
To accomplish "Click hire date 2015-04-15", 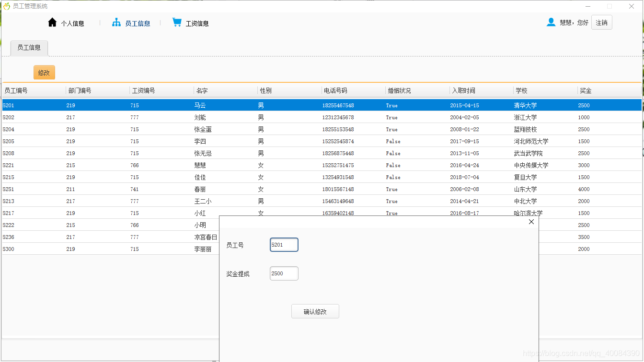I will click(x=464, y=105).
